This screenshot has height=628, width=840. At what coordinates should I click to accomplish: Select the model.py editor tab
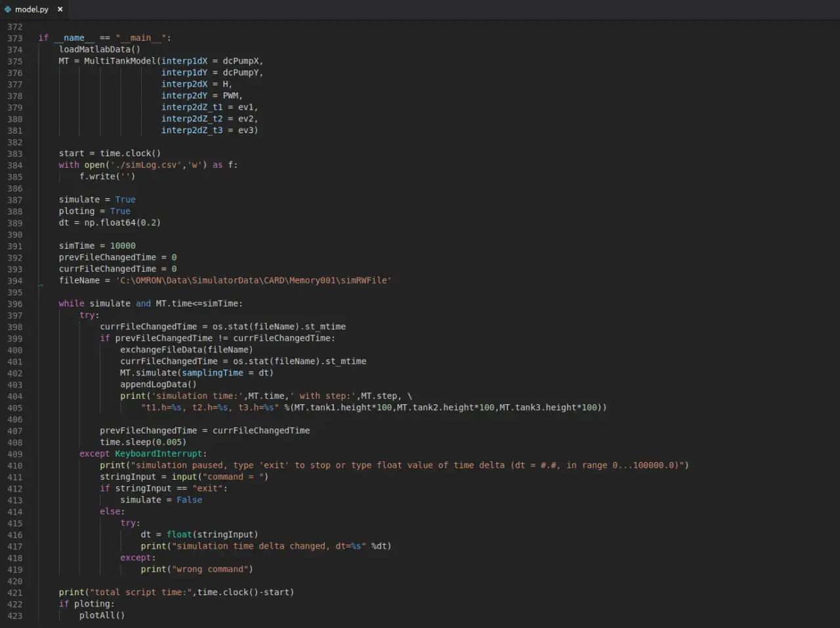pyautogui.click(x=34, y=9)
